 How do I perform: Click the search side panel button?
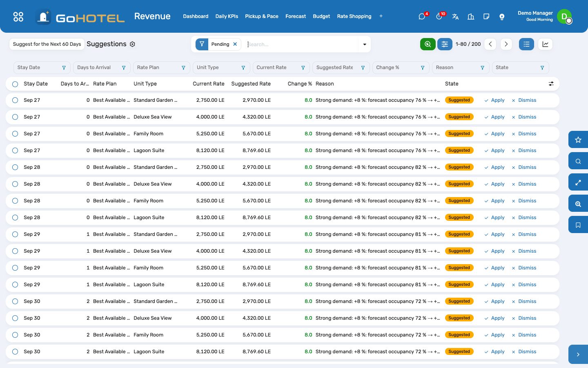[578, 161]
